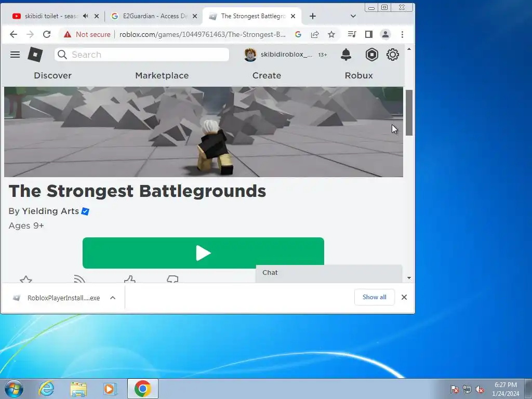Open Chrome media controls icon
The width and height of the screenshot is (532, 399).
(x=352, y=34)
